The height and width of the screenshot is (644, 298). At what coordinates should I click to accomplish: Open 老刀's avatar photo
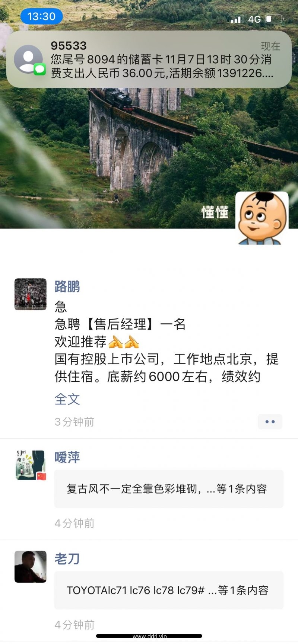(x=31, y=567)
